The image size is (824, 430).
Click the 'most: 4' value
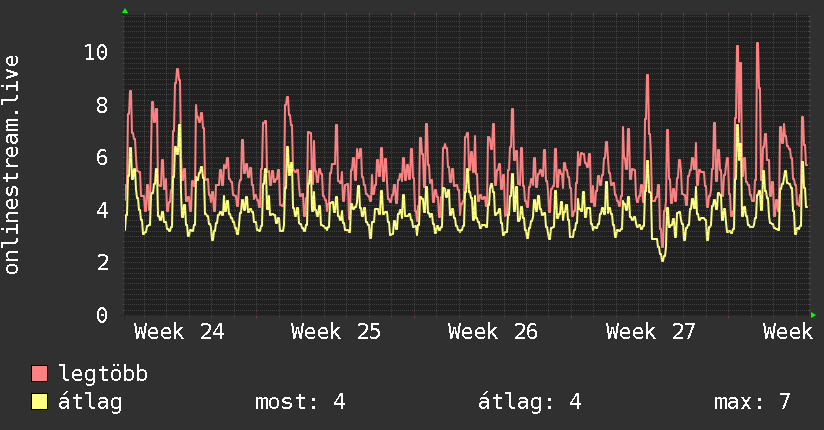pyautogui.click(x=300, y=402)
